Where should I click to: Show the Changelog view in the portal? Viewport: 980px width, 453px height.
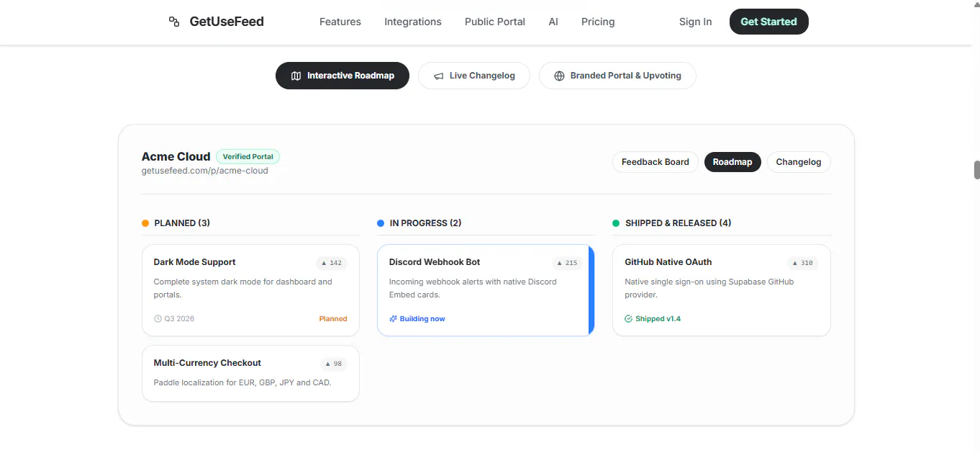pyautogui.click(x=799, y=162)
